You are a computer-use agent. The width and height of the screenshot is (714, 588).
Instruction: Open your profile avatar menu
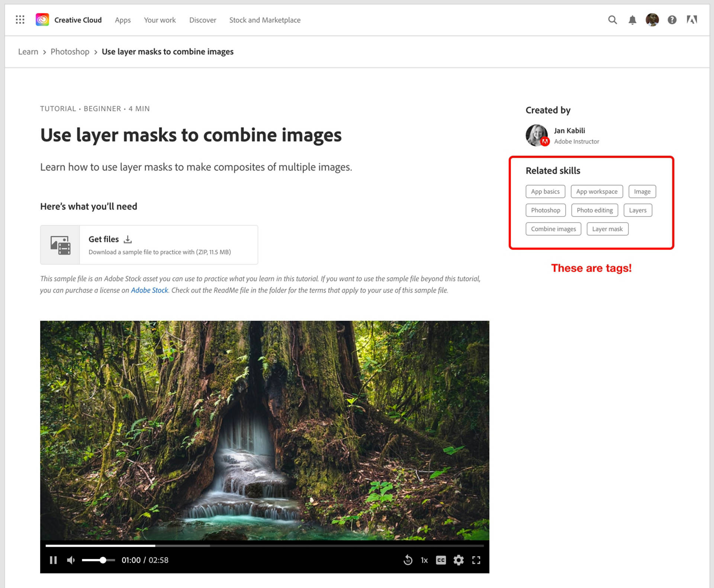pyautogui.click(x=652, y=20)
